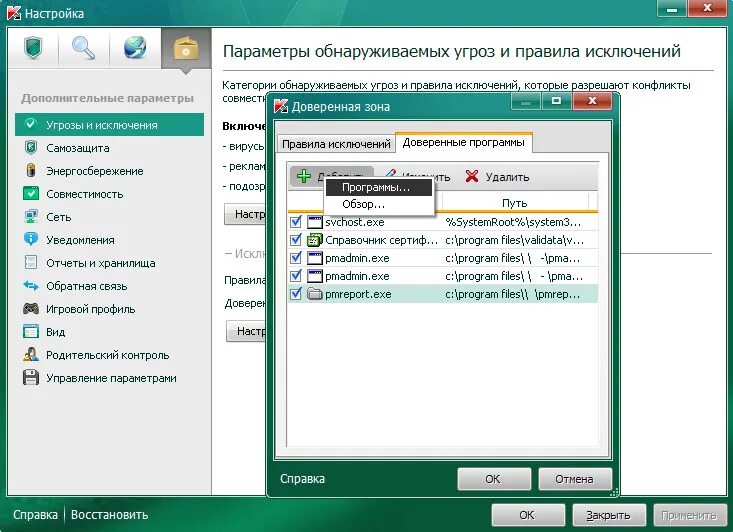
Task: Click the c:\program files\validata\v… path
Action: pyautogui.click(x=515, y=240)
